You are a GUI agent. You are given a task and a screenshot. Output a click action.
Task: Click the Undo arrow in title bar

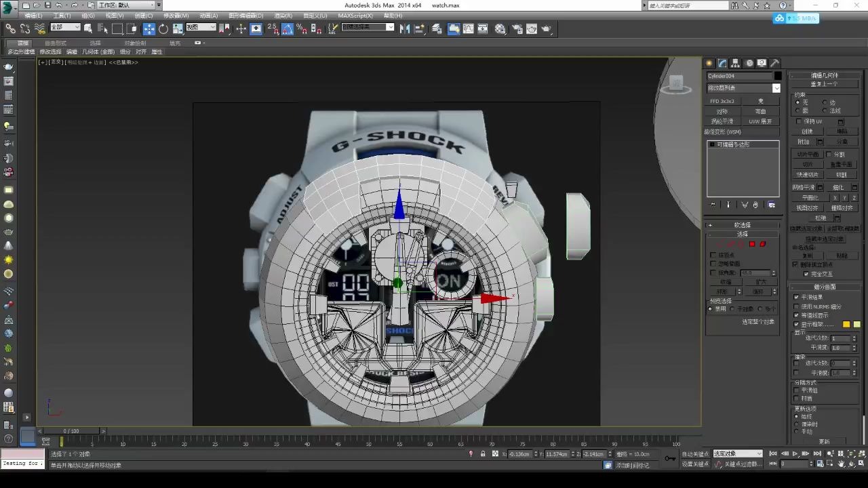pos(58,5)
